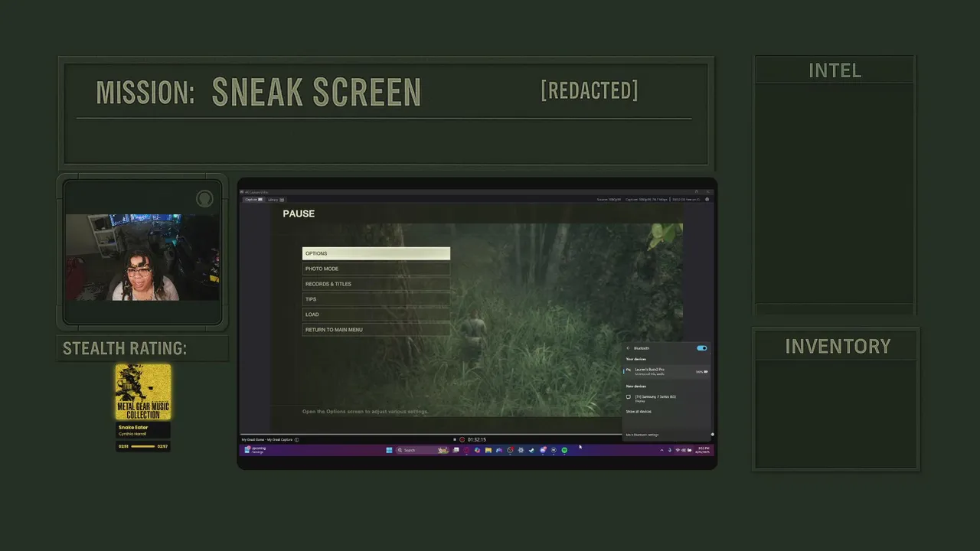
Task: Open the Windows Start button
Action: pos(389,450)
